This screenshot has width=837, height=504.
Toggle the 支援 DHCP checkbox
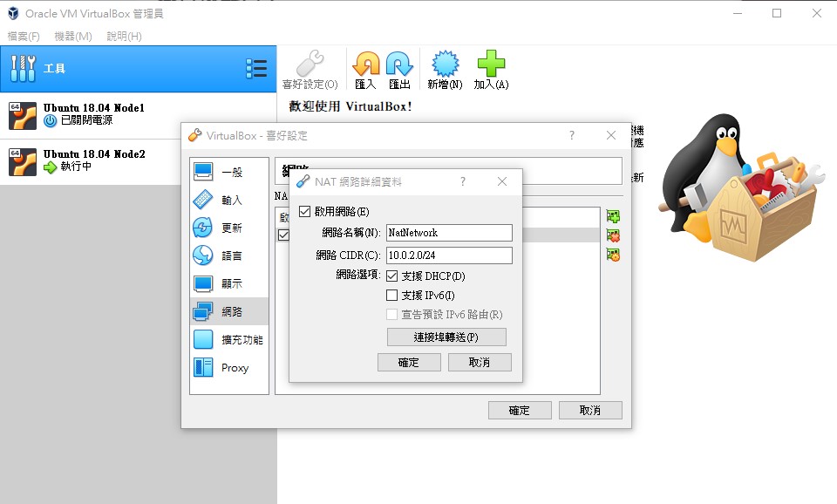coord(391,276)
